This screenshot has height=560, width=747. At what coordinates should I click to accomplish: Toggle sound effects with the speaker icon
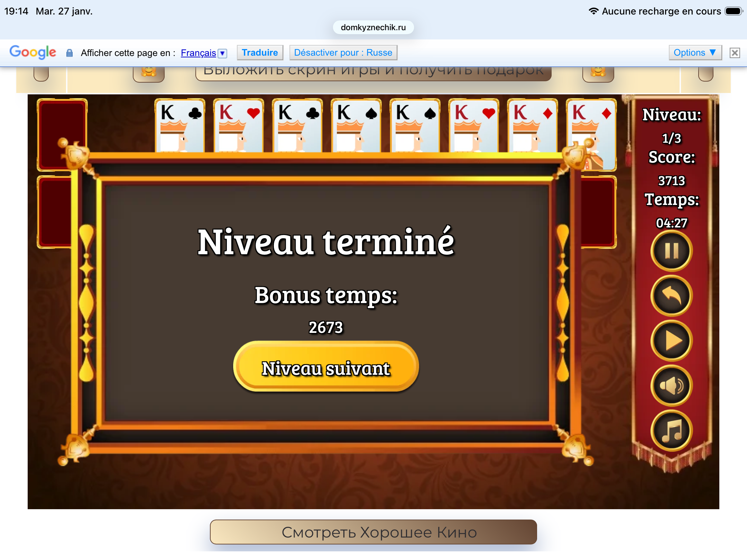(x=671, y=386)
